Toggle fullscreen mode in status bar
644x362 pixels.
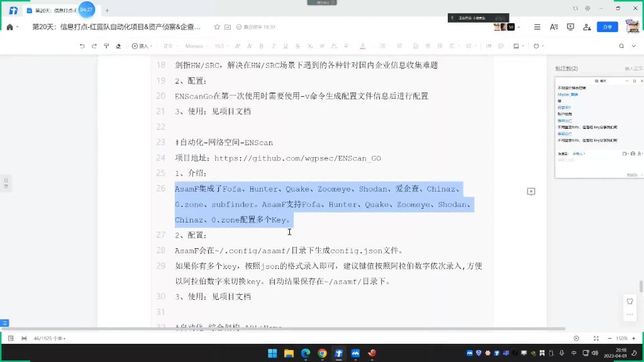pyautogui.click(x=596, y=339)
